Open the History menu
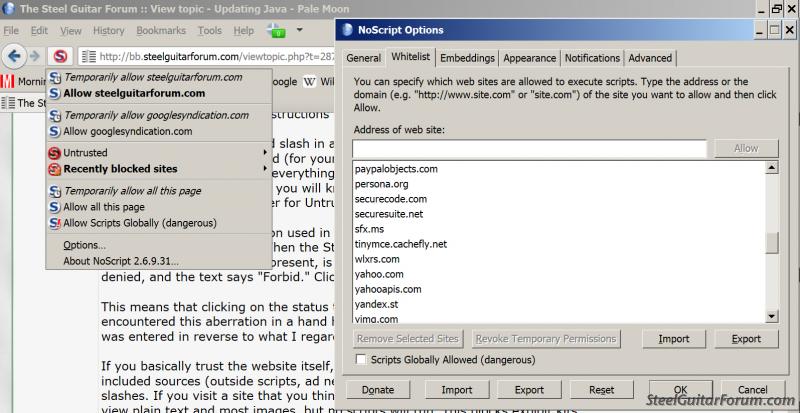Image resolution: width=800 pixels, height=413 pixels. (109, 31)
